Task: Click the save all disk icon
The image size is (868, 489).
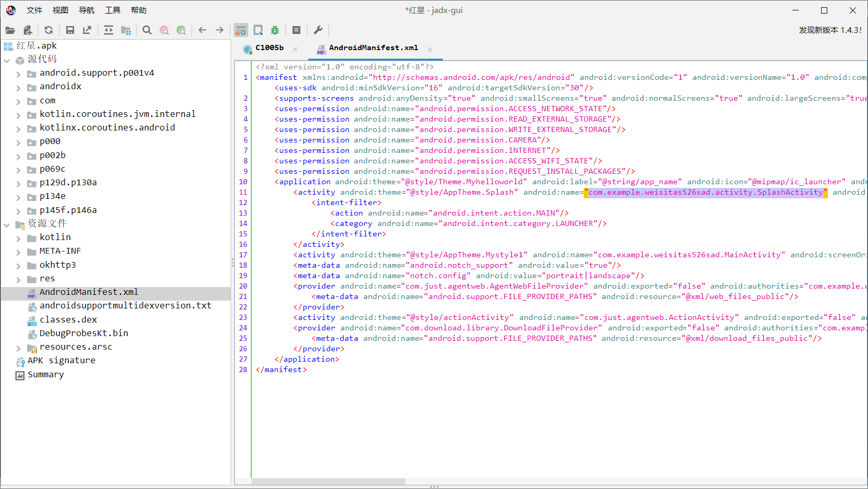Action: (x=70, y=30)
